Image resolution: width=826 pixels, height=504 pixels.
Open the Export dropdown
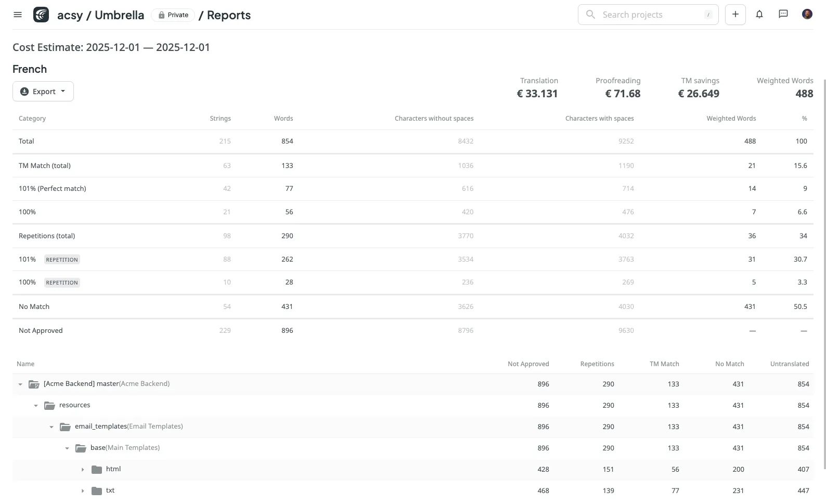click(43, 92)
